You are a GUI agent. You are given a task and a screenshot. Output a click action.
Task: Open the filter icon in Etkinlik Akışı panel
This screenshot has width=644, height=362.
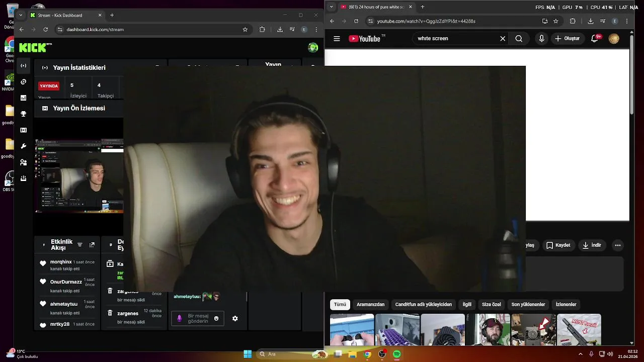point(79,245)
